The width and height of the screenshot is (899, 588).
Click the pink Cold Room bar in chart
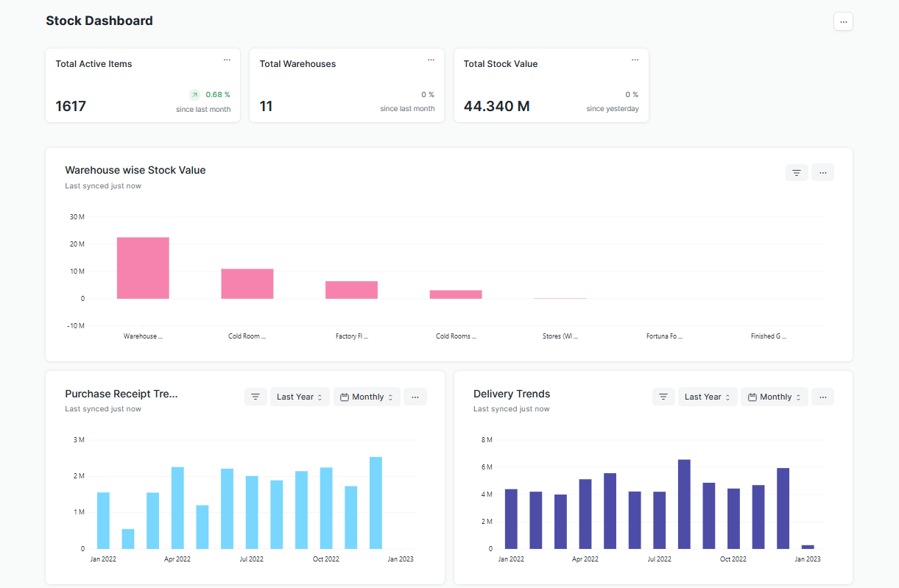247,283
